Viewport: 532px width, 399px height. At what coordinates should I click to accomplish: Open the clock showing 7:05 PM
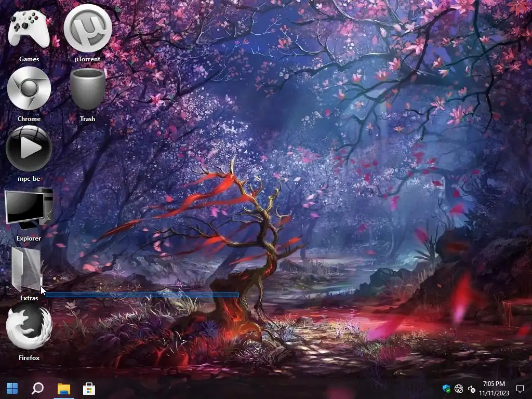pos(494,384)
